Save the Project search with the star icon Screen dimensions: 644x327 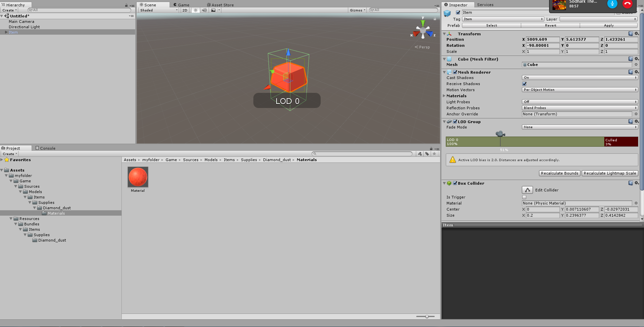coord(434,154)
